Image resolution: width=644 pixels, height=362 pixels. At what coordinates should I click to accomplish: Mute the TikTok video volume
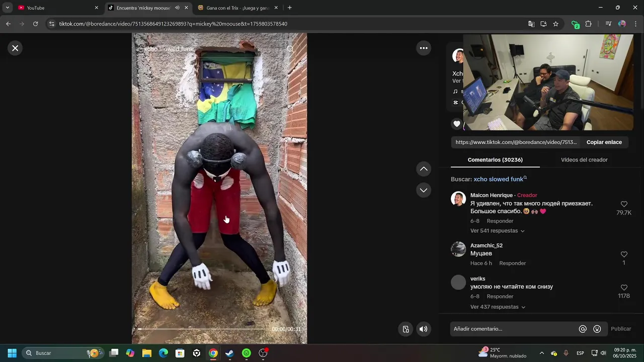coord(424,329)
